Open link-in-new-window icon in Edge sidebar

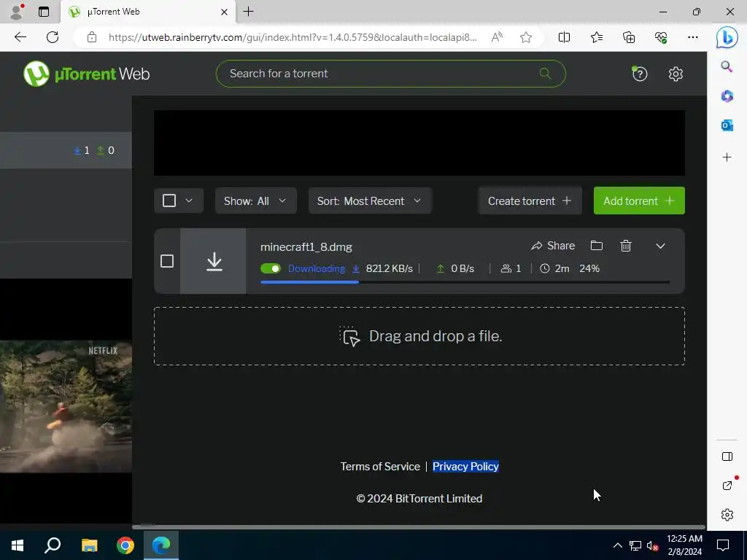pos(727,486)
